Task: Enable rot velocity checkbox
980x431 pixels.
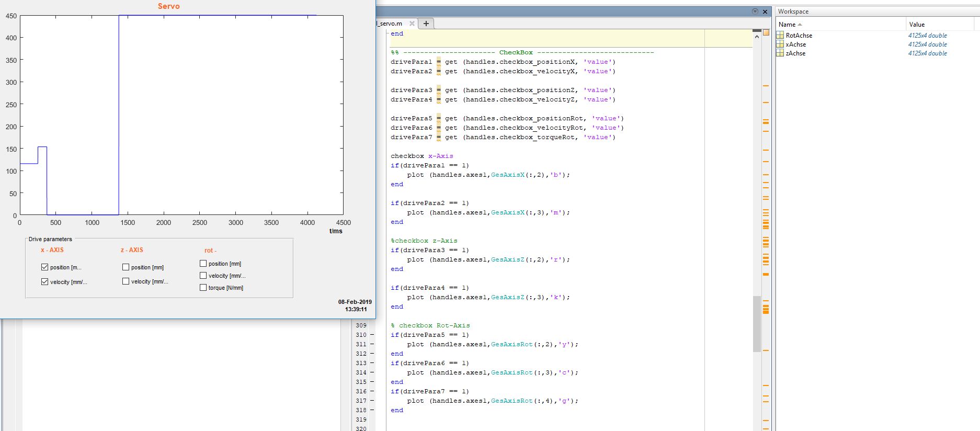Action: 203,275
